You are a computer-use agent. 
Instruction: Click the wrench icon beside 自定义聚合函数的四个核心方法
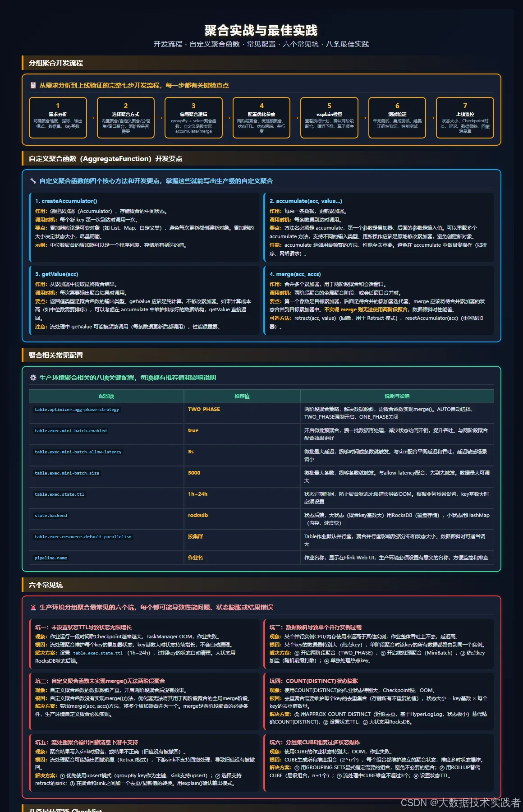click(x=33, y=181)
